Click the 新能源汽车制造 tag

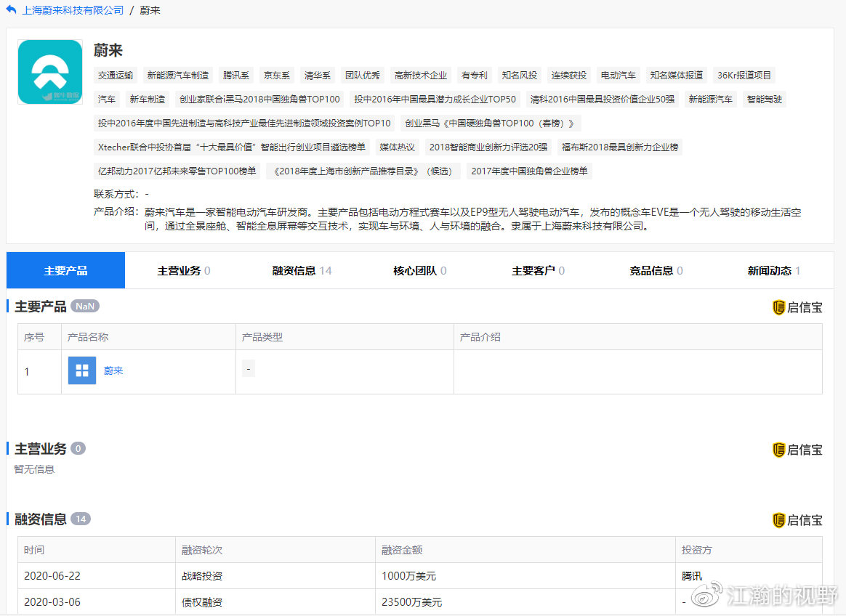click(177, 75)
